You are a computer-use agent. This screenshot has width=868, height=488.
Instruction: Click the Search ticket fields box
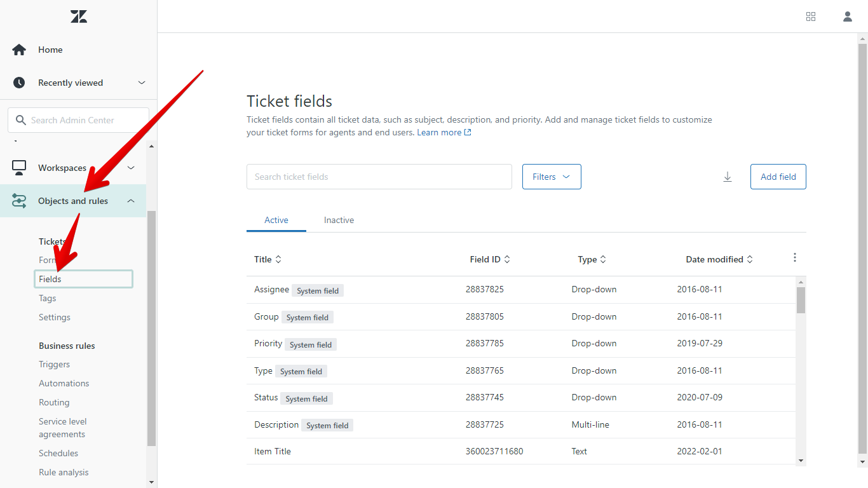379,177
